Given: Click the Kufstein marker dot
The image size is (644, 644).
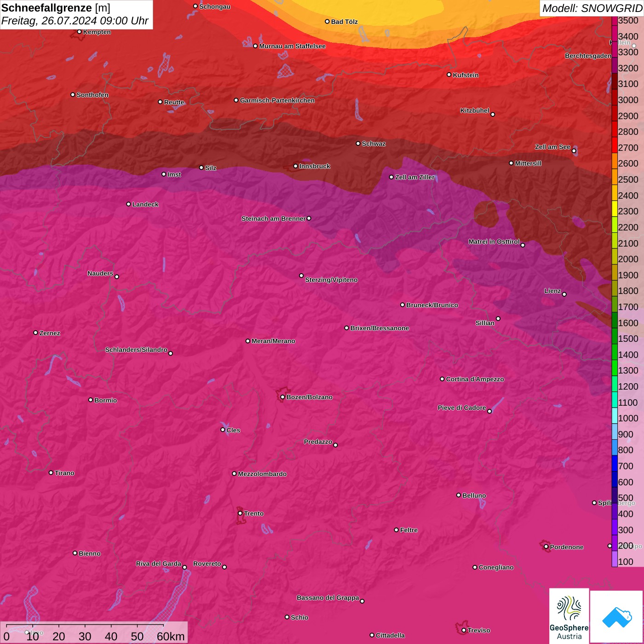Looking at the screenshot, I should pyautogui.click(x=449, y=75).
